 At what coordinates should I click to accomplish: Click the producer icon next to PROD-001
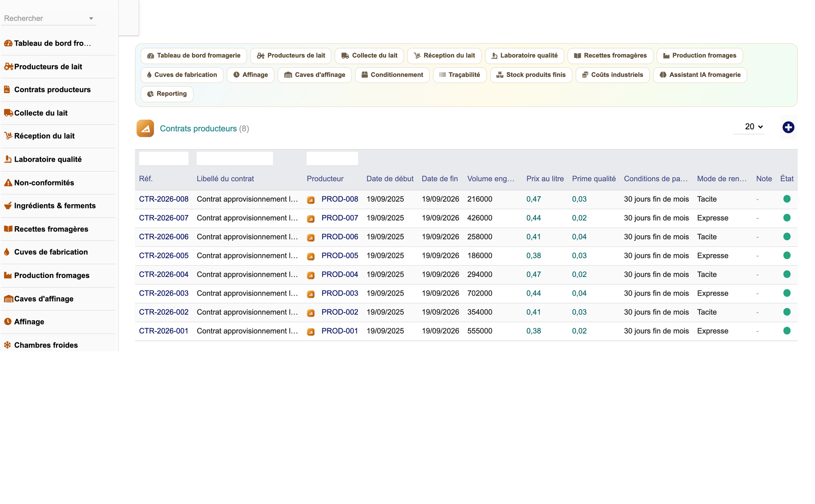311,332
